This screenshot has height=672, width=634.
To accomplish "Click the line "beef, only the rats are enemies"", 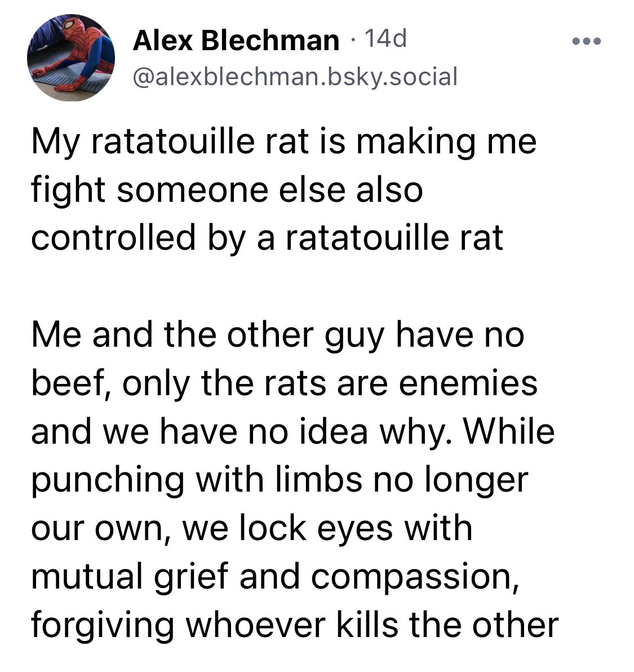I will pos(284,383).
